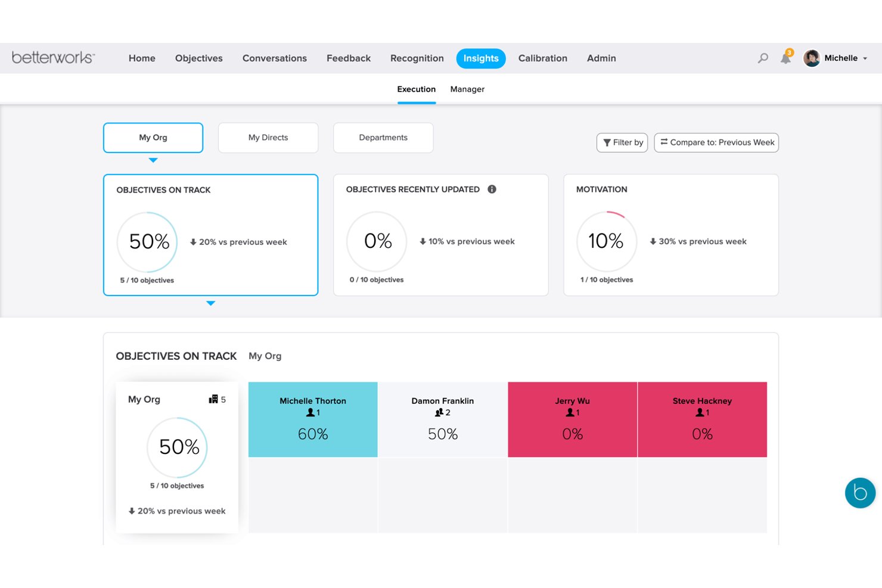The width and height of the screenshot is (882, 588).
Task: Click the person icon under Jerry Wu
Action: pyautogui.click(x=570, y=412)
